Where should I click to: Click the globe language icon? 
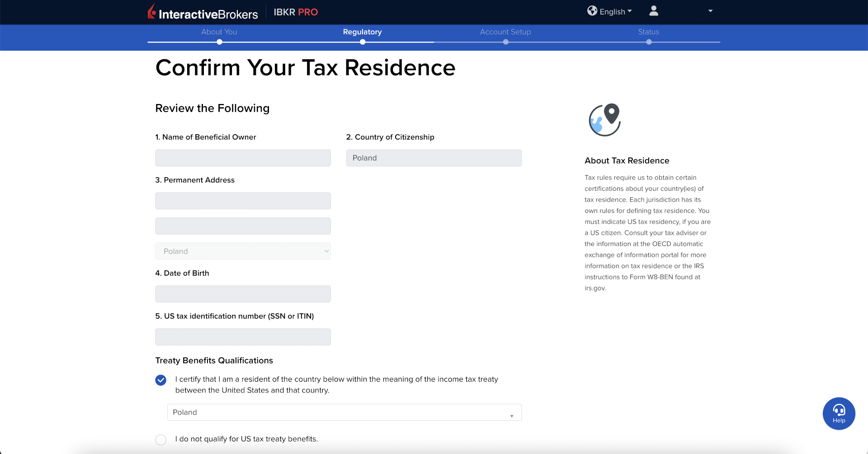(x=592, y=11)
